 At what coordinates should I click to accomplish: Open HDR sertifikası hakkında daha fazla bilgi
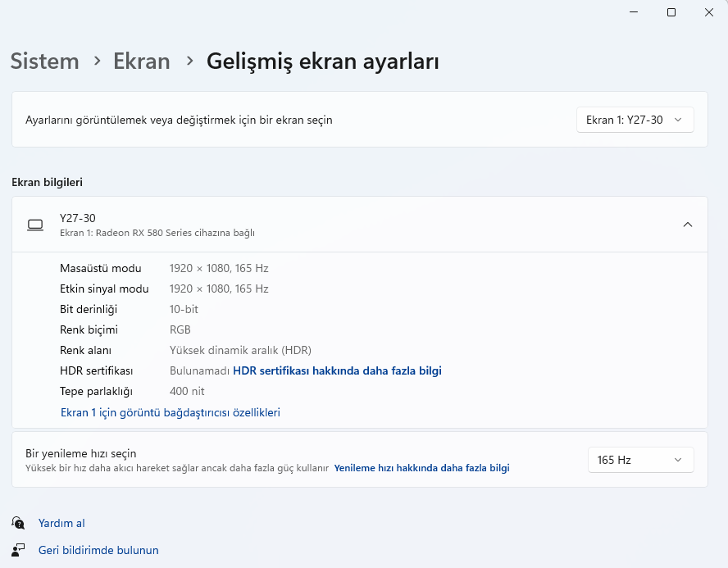(x=338, y=370)
